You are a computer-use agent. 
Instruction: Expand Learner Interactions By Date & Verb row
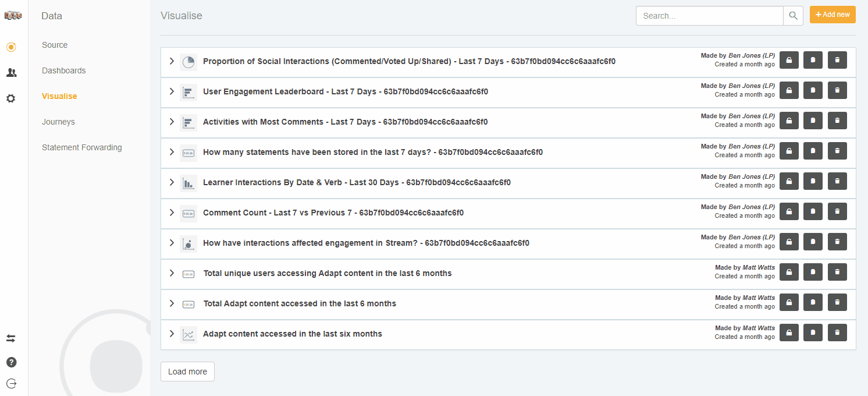[x=172, y=182]
